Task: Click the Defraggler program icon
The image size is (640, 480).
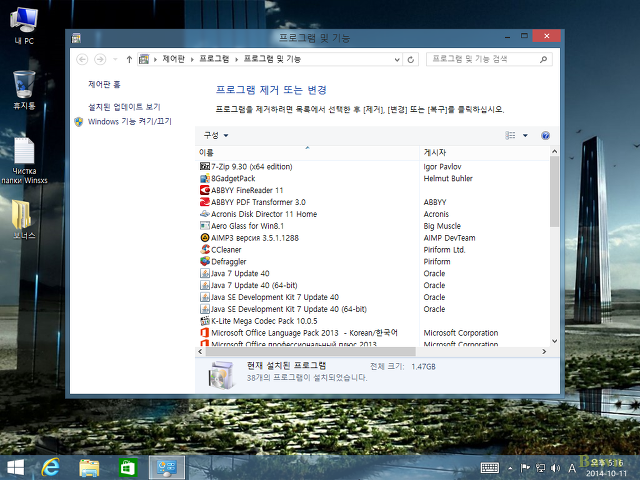Action: 204,261
